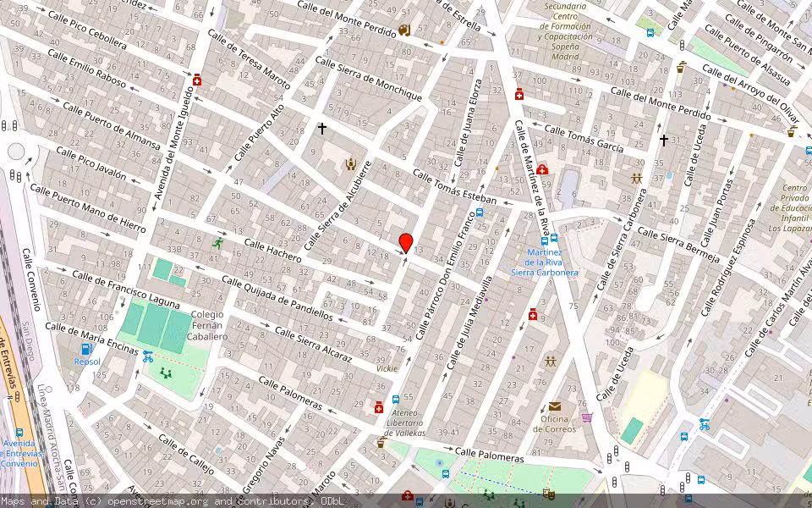Click the pharmacy cross icon on Calle Palomeras
The image size is (812, 508).
coord(378,408)
